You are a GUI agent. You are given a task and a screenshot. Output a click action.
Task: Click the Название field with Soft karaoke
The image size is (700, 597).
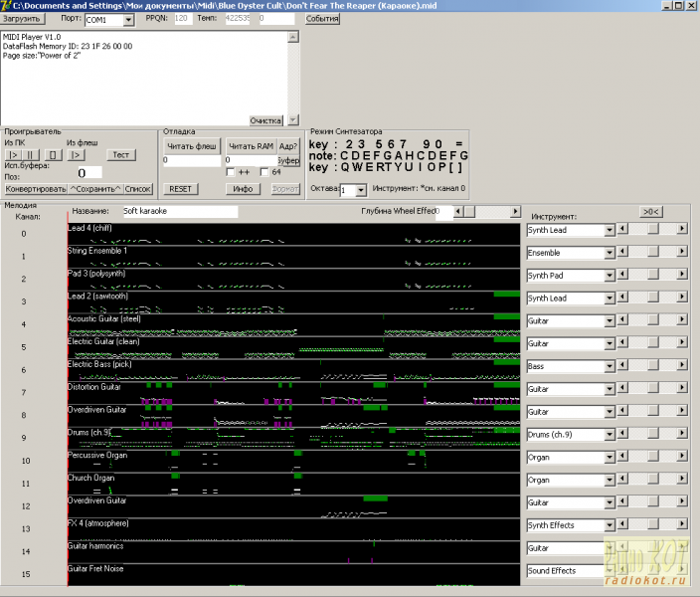pos(180,211)
